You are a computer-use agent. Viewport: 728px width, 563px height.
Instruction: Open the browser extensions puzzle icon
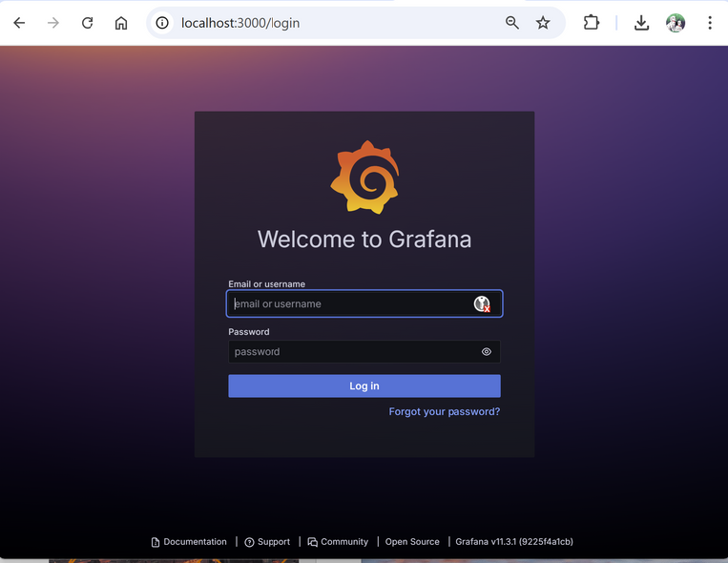coord(592,23)
